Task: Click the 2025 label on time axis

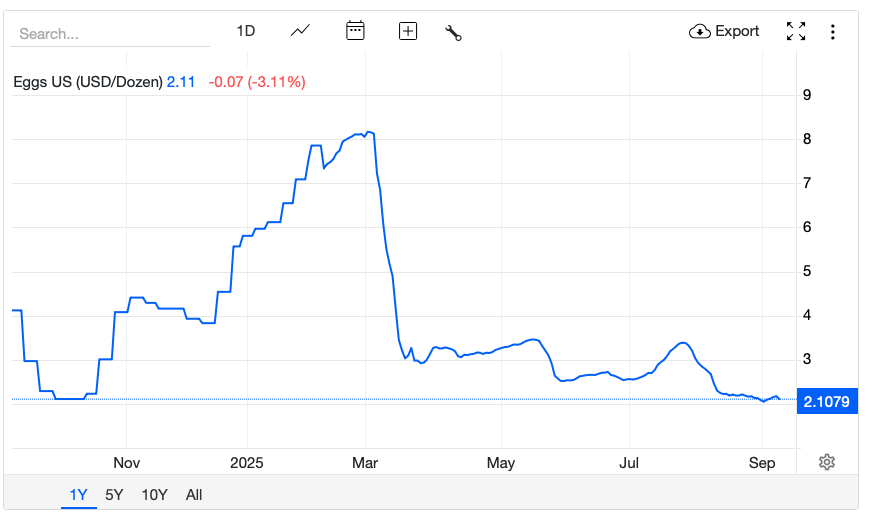Action: coord(245,463)
